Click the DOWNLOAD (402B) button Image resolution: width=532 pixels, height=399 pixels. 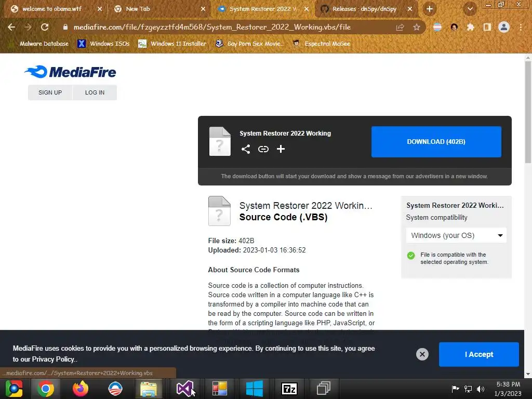pos(436,142)
